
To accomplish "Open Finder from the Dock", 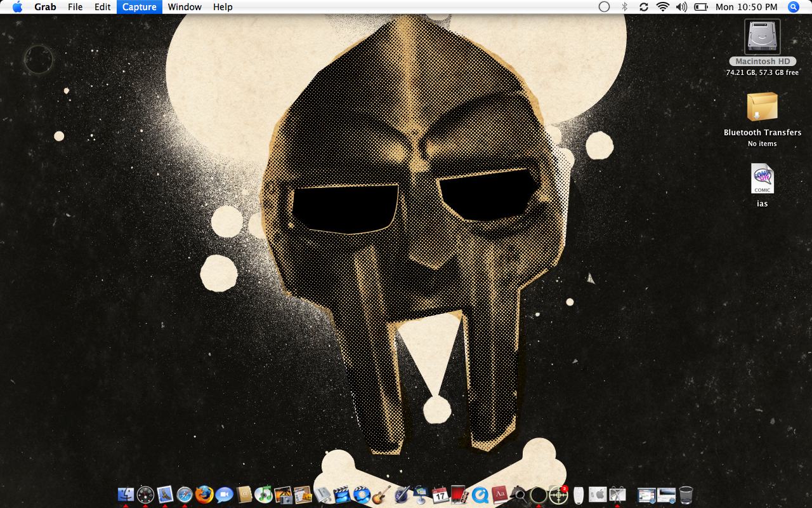I will [x=126, y=495].
